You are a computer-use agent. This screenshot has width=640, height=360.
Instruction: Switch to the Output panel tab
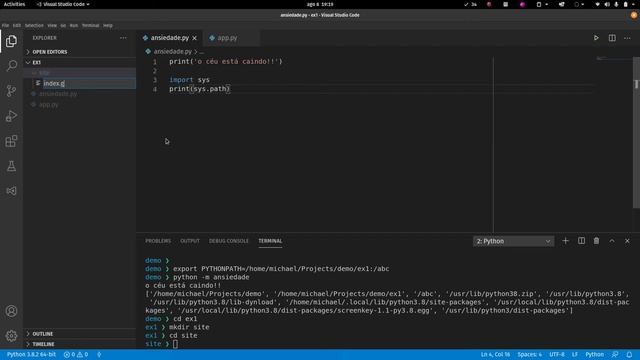point(190,241)
